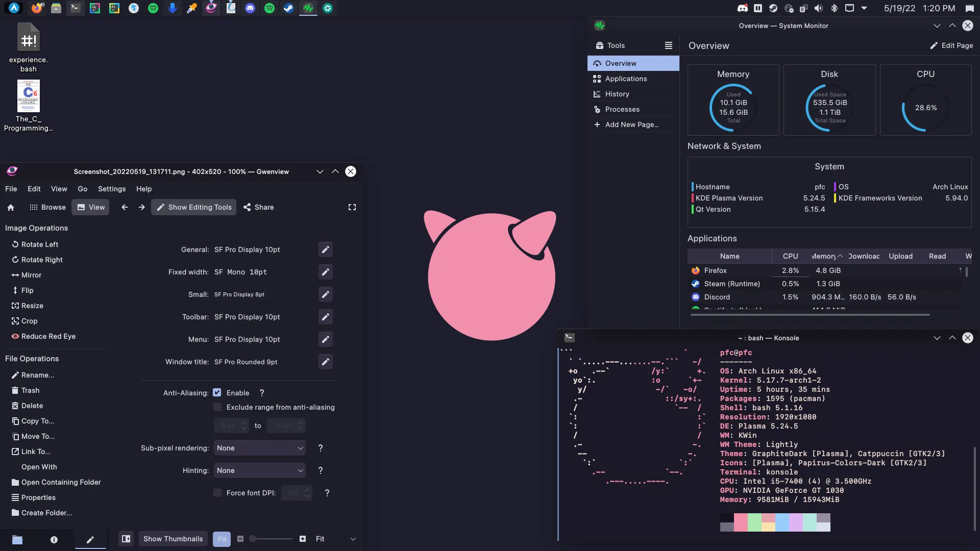
Task: Open the Hinting dropdown
Action: click(x=259, y=470)
